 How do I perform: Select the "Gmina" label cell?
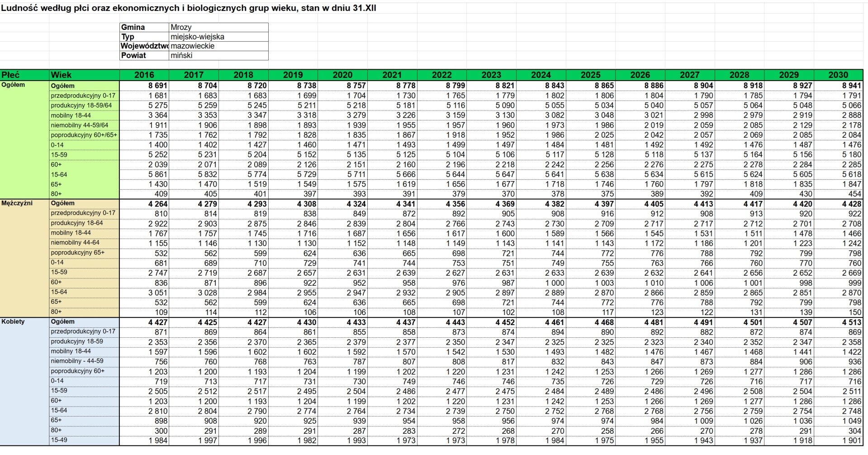tap(144, 27)
